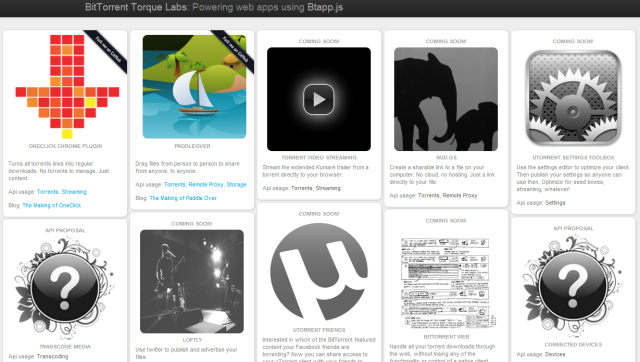Viewport: 640px width, 362px height.
Task: Open the Storage API link under PaddleOver
Action: tap(236, 184)
